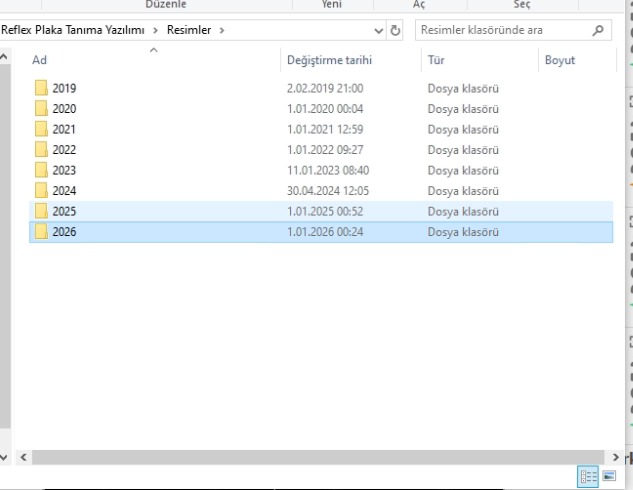Click date 11.01.2023 08:40
The height and width of the screenshot is (490, 633).
pyautogui.click(x=328, y=170)
